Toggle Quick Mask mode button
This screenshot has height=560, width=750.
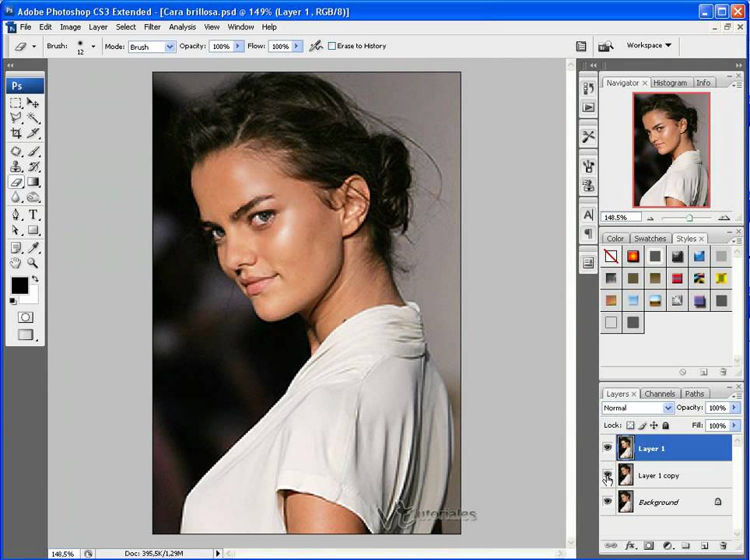point(26,317)
